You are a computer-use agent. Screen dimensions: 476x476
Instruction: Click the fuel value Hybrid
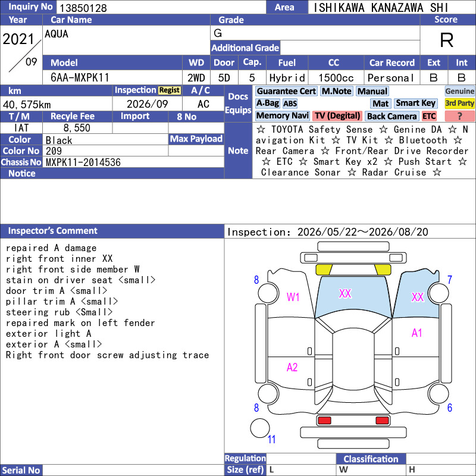(287, 78)
